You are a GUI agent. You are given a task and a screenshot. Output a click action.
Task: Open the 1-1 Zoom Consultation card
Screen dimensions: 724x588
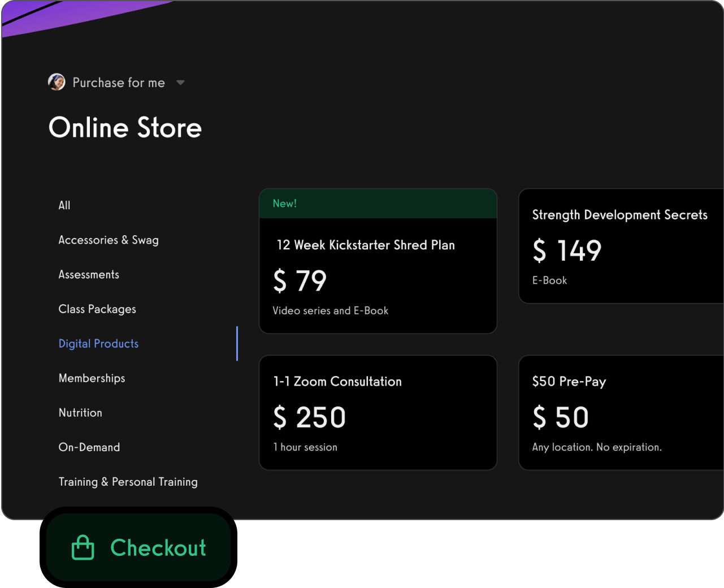click(x=378, y=412)
